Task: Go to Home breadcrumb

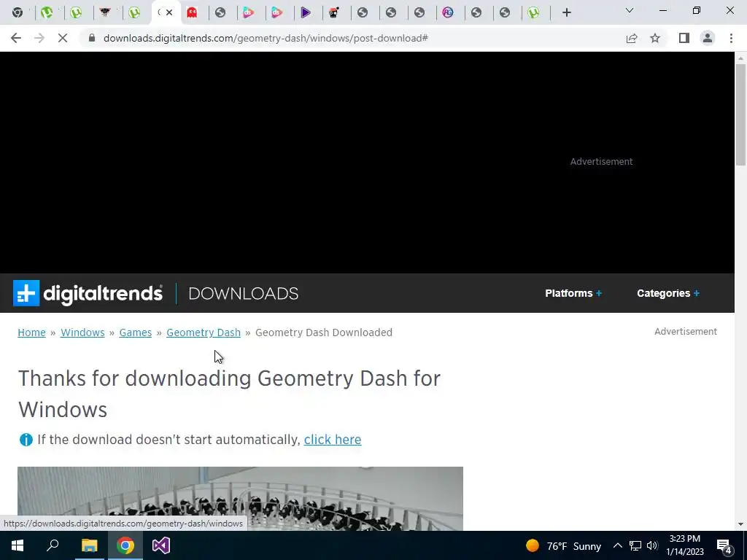Action: tap(31, 332)
